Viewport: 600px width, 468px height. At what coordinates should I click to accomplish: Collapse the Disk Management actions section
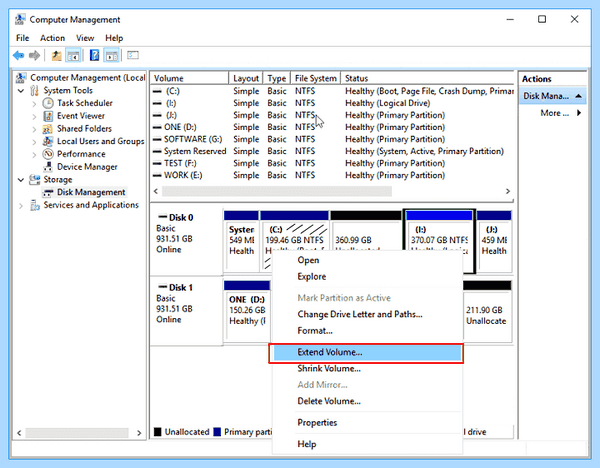click(579, 96)
